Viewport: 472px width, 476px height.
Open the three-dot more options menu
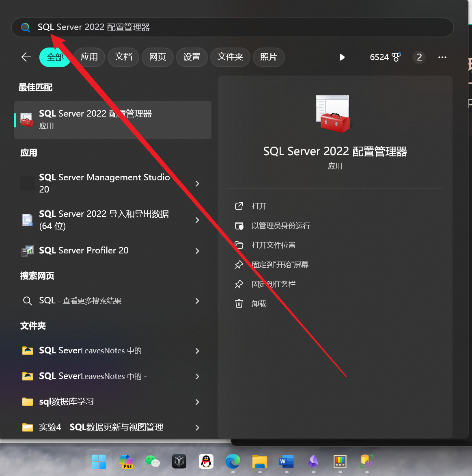[x=442, y=57]
